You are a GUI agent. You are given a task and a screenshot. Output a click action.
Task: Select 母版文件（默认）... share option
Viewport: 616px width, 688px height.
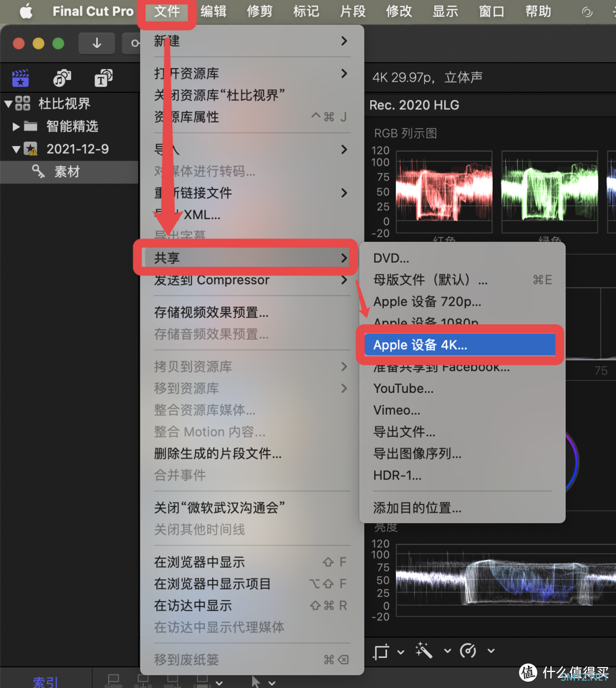pyautogui.click(x=462, y=280)
